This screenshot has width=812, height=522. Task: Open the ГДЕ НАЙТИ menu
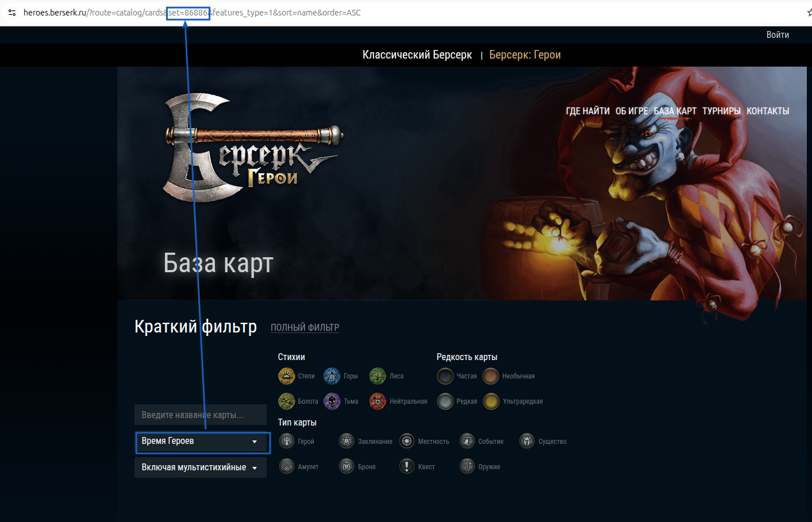(x=588, y=111)
